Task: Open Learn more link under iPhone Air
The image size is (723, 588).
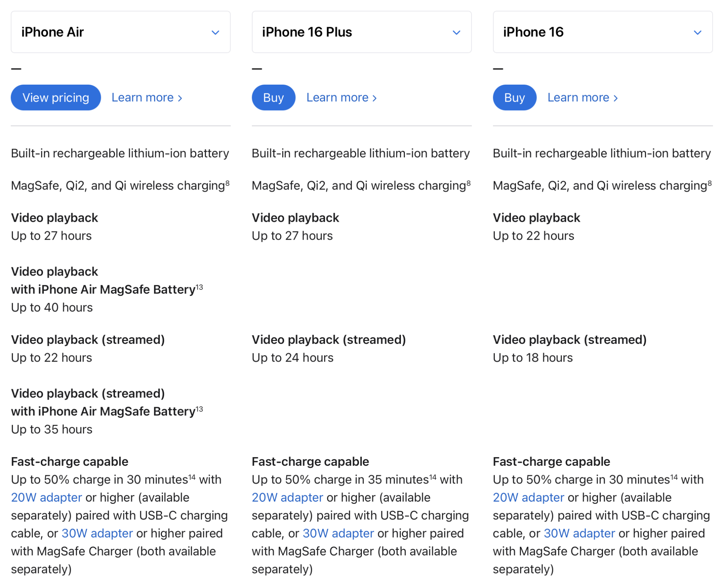Action: tap(146, 98)
